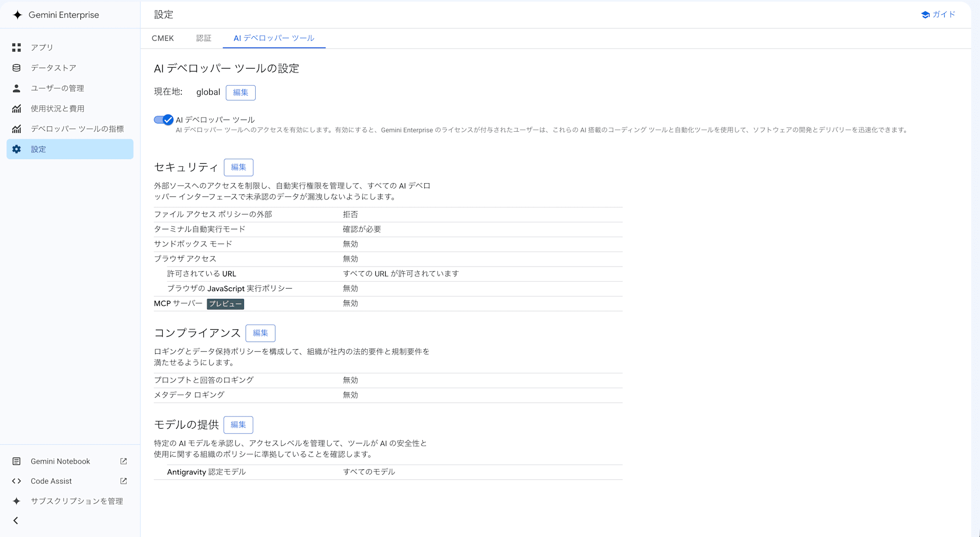Switch to the 認証 tab
This screenshot has width=980, height=537.
(204, 38)
